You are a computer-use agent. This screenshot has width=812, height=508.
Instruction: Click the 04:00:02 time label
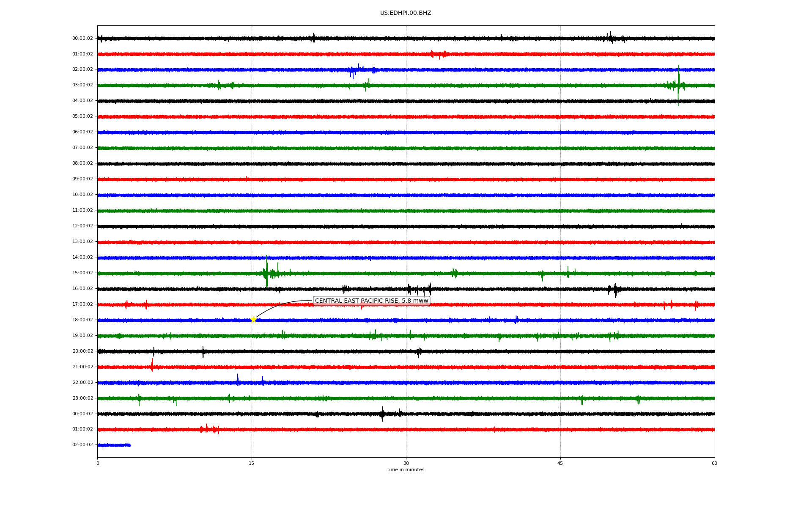(x=82, y=101)
